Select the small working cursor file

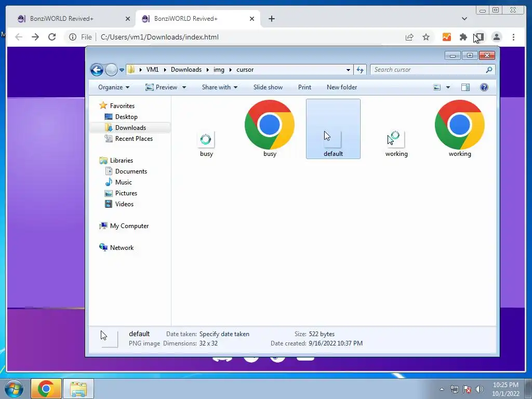coord(396,144)
